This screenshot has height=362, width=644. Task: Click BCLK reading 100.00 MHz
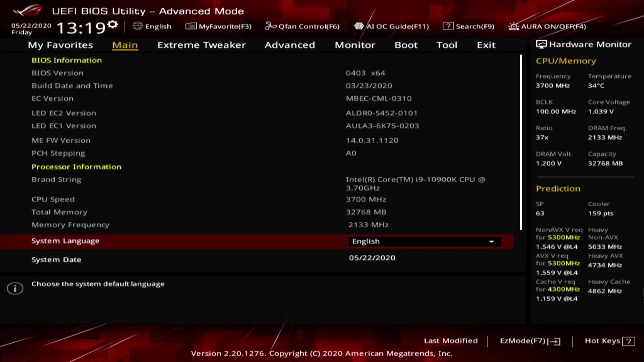pyautogui.click(x=556, y=112)
